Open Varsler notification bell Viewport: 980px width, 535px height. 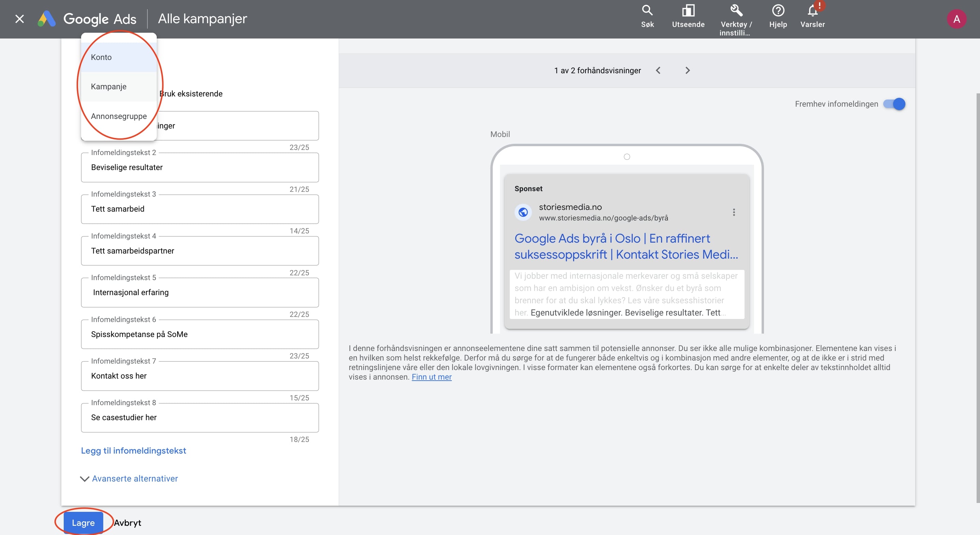812,11
